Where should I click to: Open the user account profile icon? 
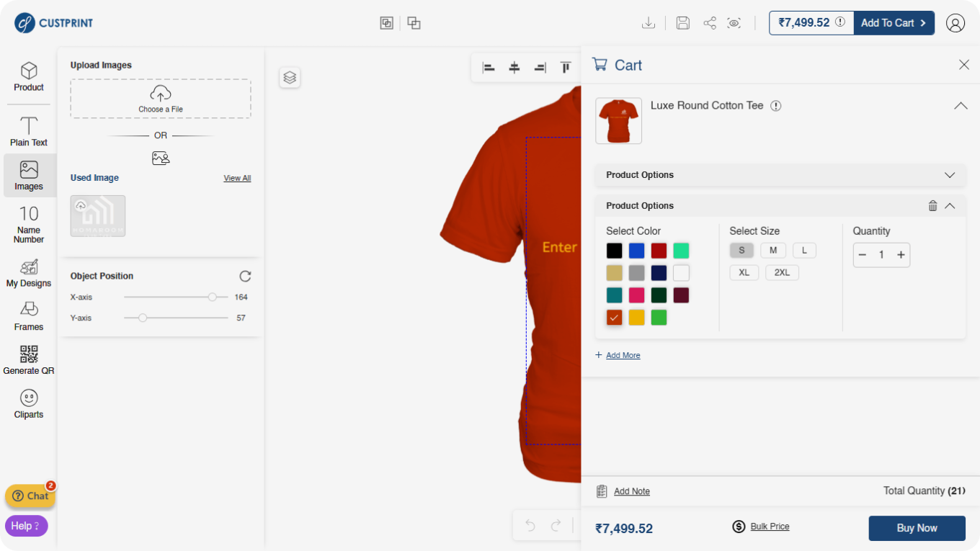(955, 23)
